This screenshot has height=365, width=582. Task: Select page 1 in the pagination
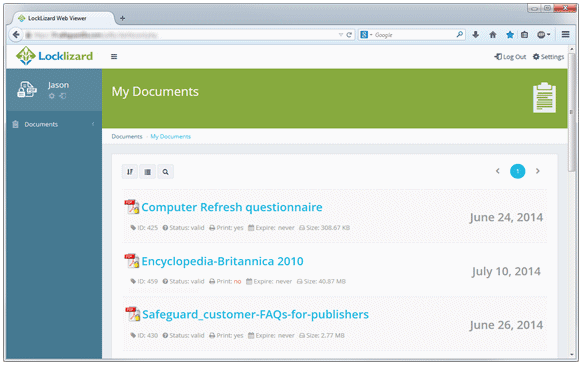517,171
